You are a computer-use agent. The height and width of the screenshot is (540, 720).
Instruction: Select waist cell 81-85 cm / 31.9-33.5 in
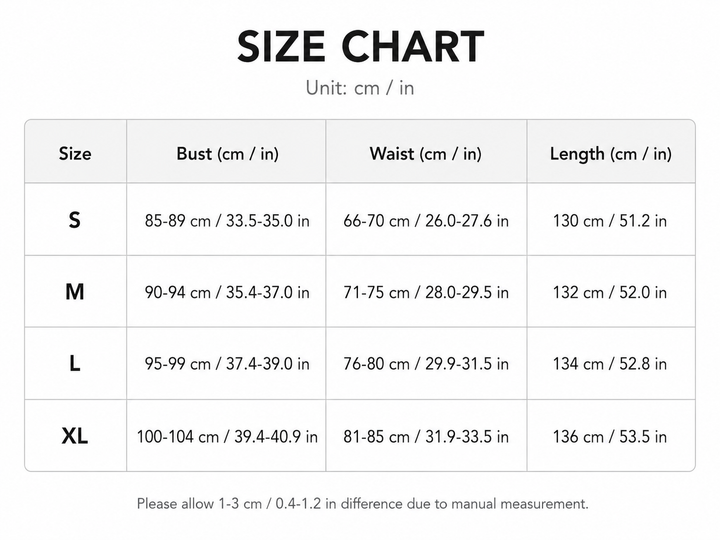coord(426,436)
